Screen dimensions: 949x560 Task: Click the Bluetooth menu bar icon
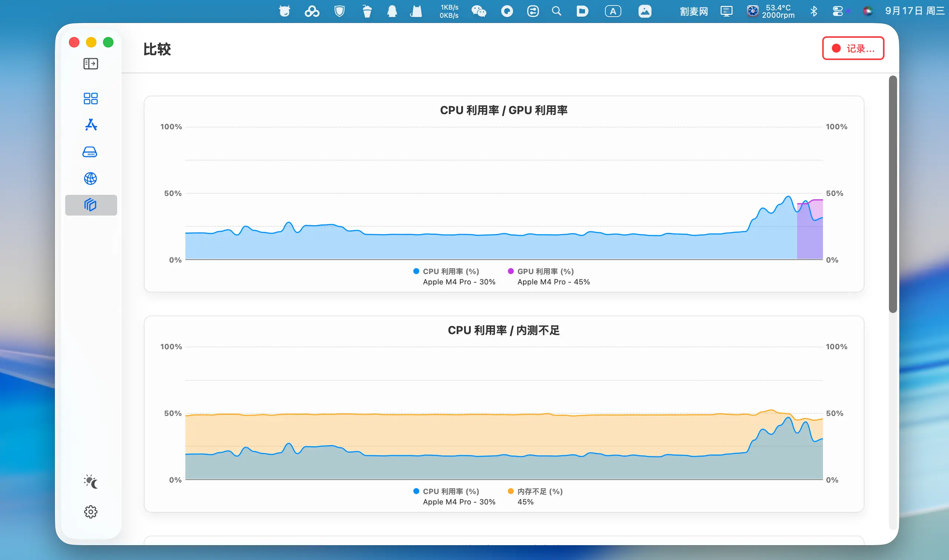click(814, 11)
